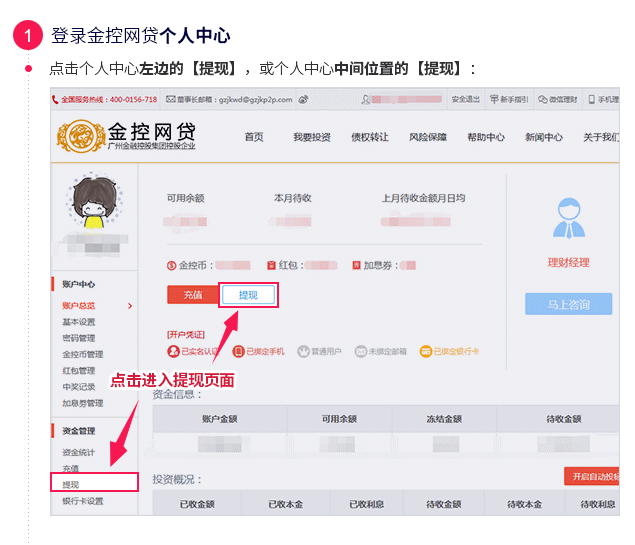
Task: Click the 已实名认证 verification icon
Action: point(173,351)
